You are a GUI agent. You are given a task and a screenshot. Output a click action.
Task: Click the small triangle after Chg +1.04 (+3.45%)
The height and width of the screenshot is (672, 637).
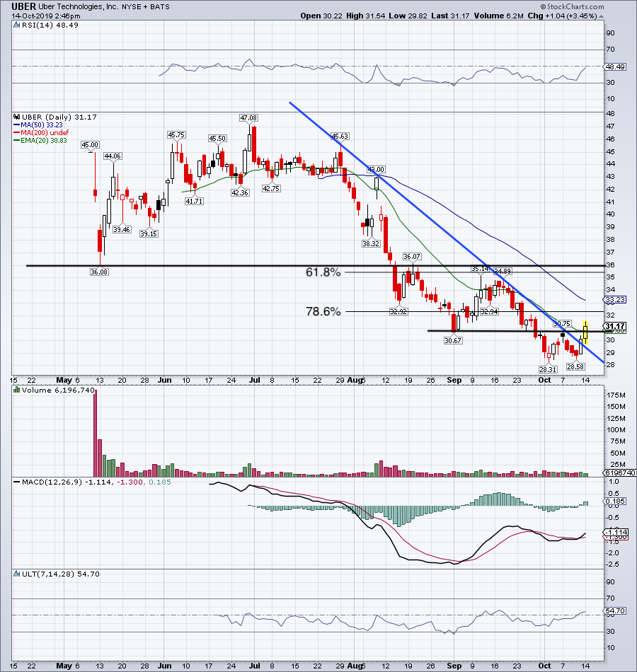[601, 16]
